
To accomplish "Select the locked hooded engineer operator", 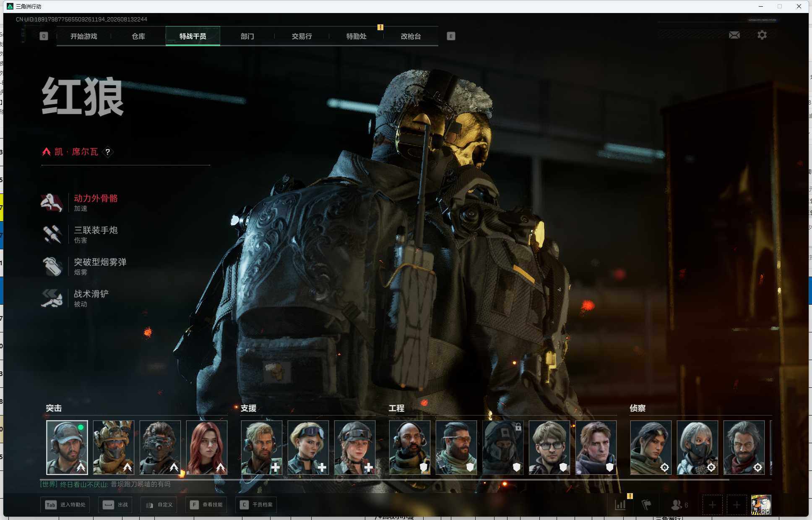I will click(503, 447).
